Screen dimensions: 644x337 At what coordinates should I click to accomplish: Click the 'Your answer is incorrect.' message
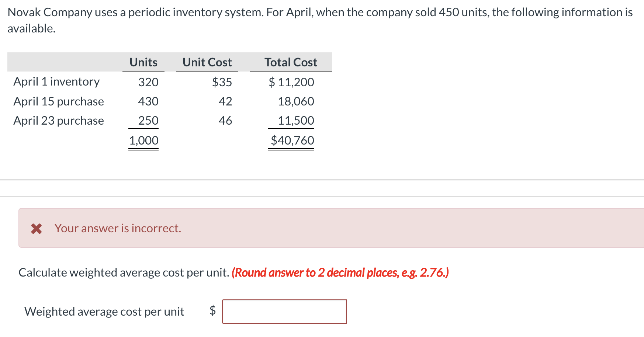click(118, 228)
